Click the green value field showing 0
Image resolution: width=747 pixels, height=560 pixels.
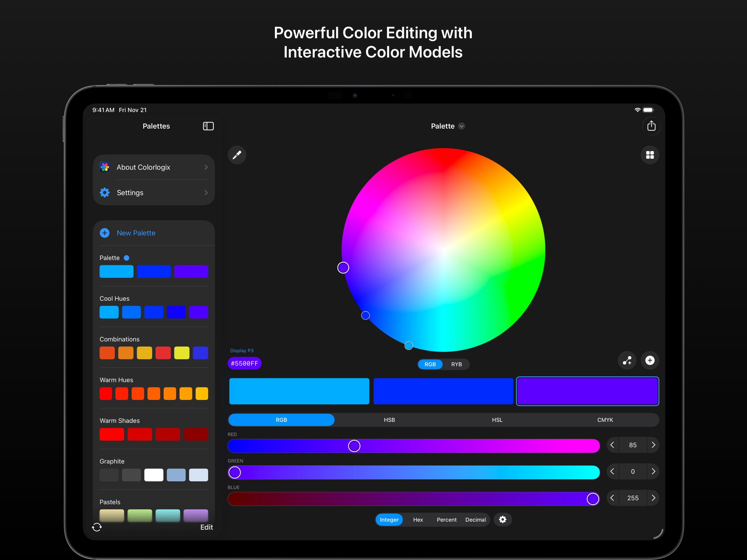point(633,471)
